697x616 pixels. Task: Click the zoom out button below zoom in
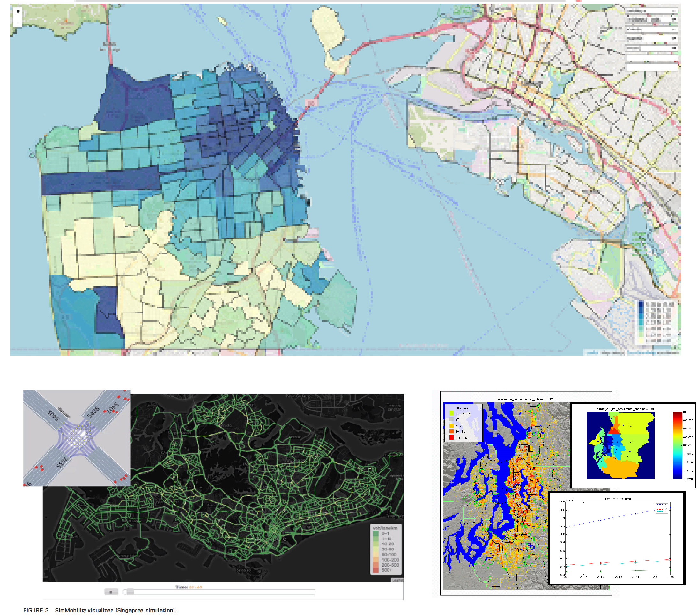click(18, 23)
